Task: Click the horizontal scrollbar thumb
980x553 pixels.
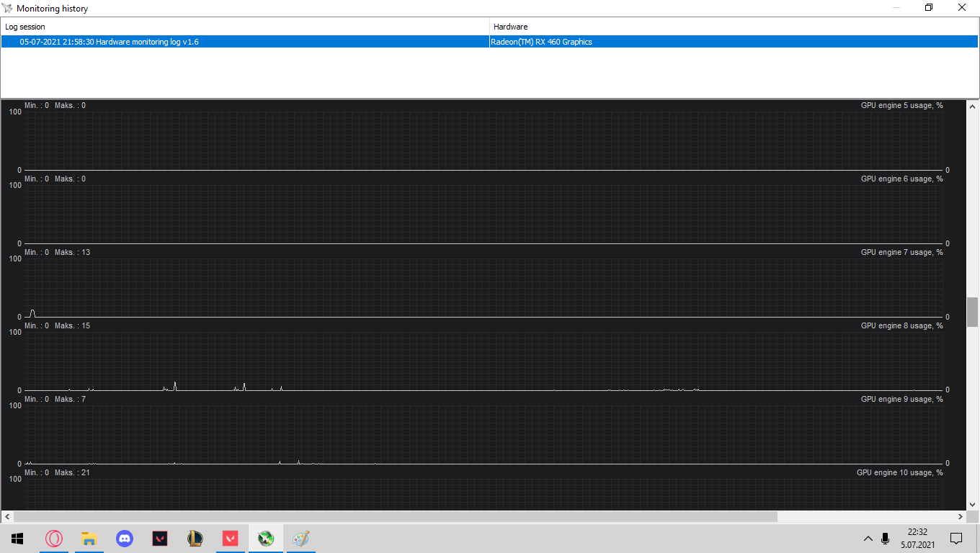Action: click(x=396, y=517)
